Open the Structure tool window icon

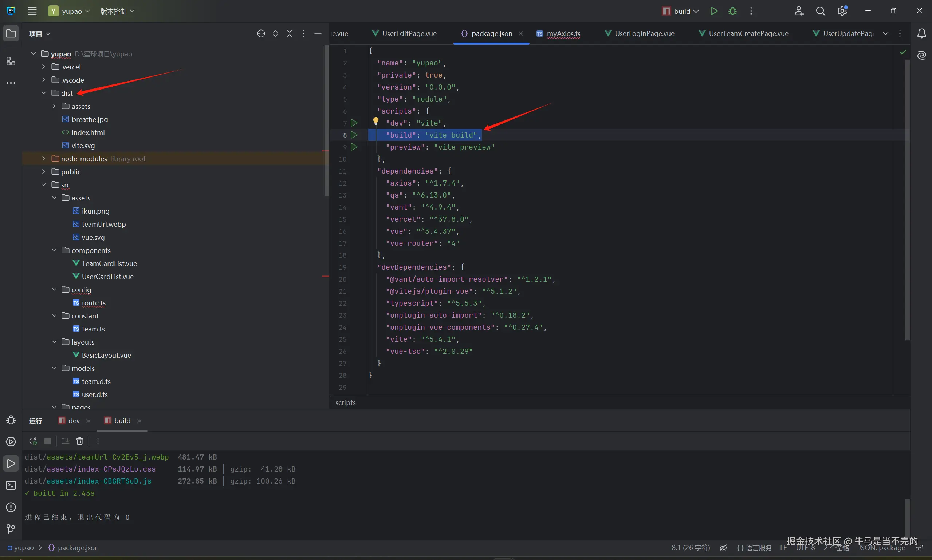tap(11, 61)
